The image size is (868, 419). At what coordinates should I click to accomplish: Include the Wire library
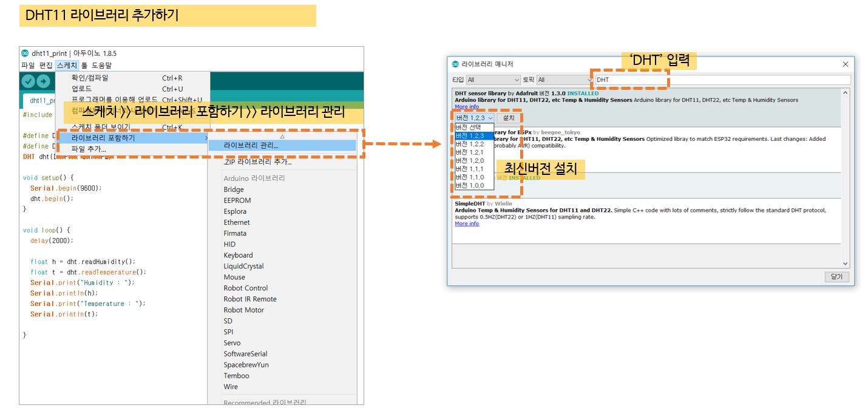coord(231,387)
